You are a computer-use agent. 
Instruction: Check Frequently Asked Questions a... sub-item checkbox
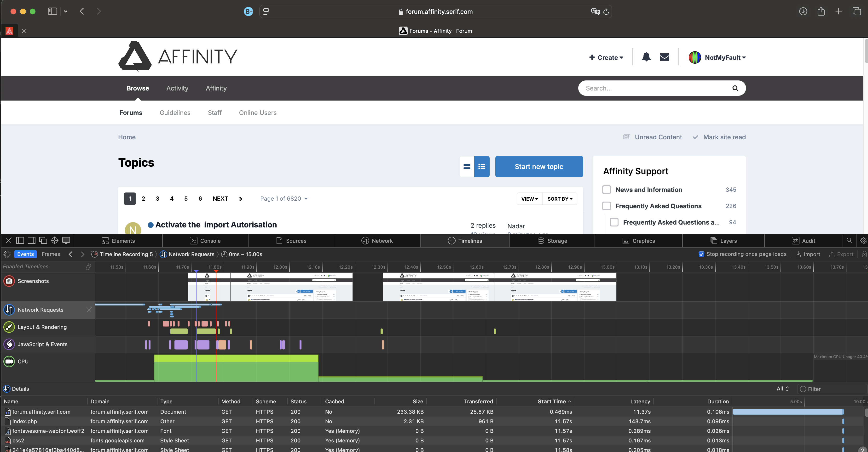tap(614, 222)
